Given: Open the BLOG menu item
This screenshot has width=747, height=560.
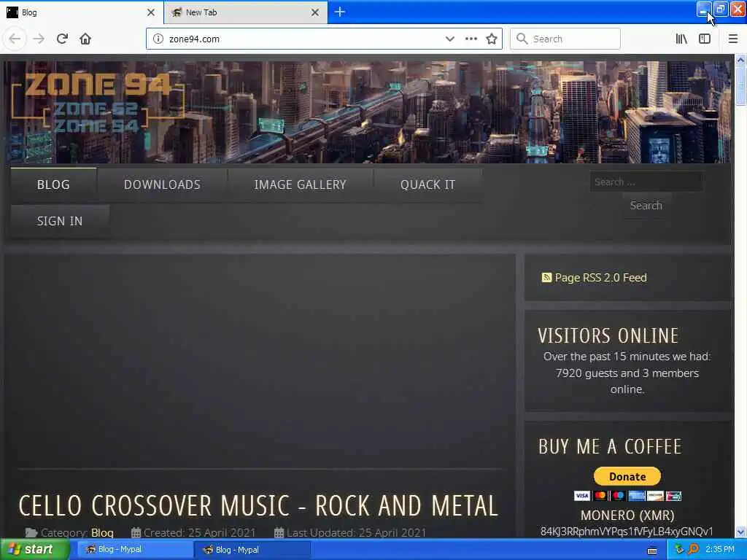Looking at the screenshot, I should 53,184.
